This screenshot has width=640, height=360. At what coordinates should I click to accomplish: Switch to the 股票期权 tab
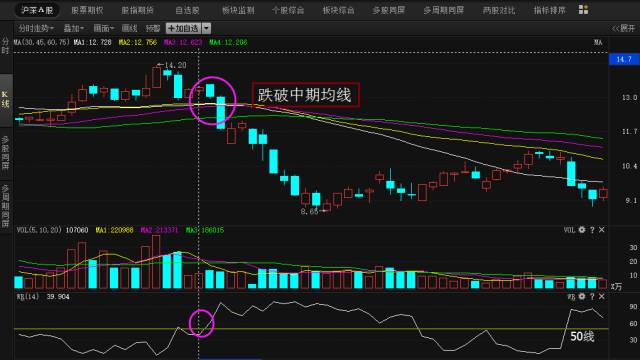[87, 10]
